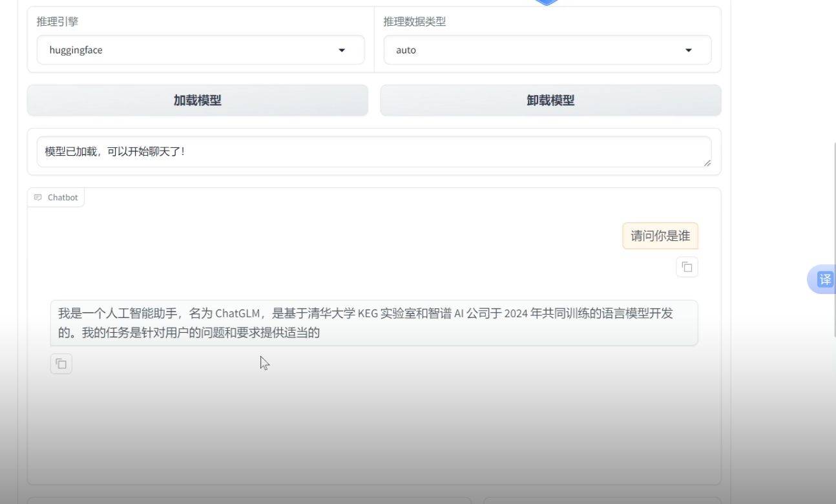Click the 加载模型 button
This screenshot has width=836, height=504.
pyautogui.click(x=198, y=100)
